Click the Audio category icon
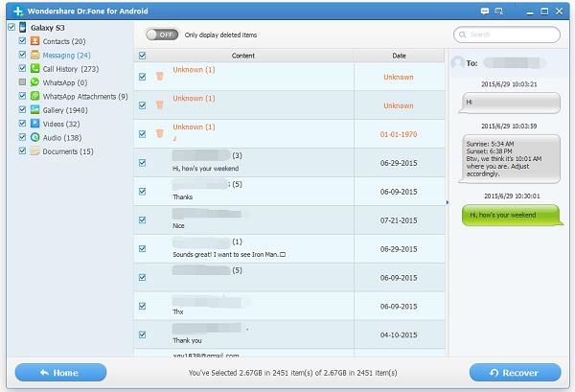The image size is (575, 392). (34, 137)
